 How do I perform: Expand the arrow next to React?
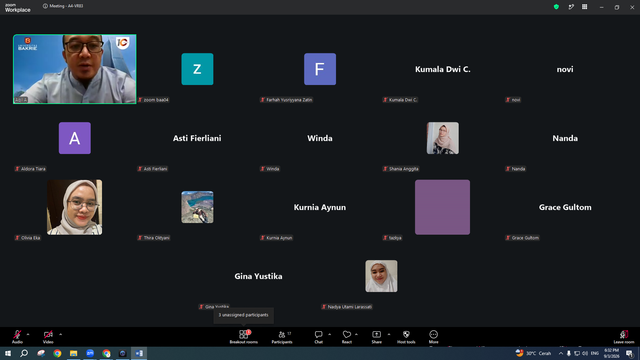point(356,334)
